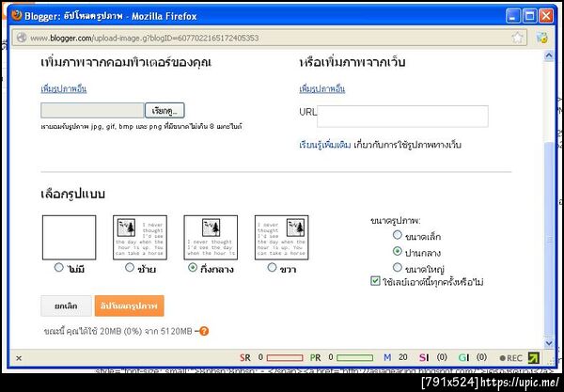Image resolution: width=564 pixels, height=392 pixels.
Task: Click the scrollbar up arrow
Action: click(x=549, y=55)
